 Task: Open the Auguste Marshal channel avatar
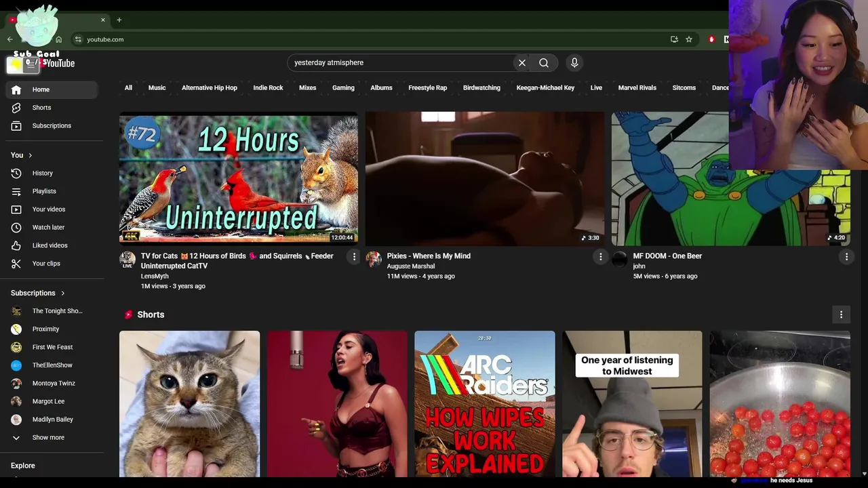[x=374, y=259]
